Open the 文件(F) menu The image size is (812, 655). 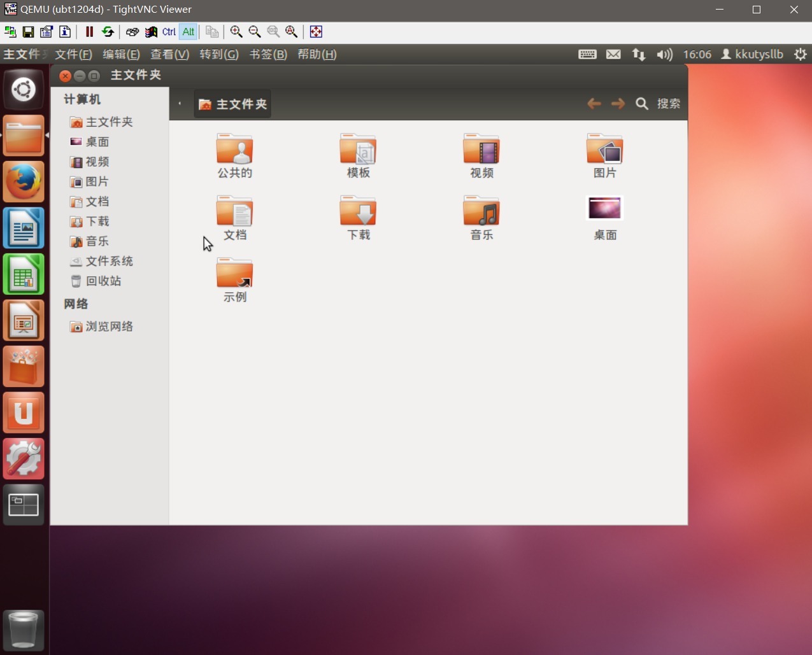pos(73,54)
